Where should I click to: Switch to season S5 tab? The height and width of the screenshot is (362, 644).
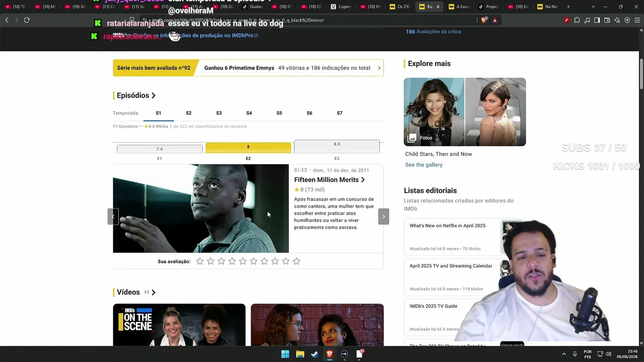279,113
